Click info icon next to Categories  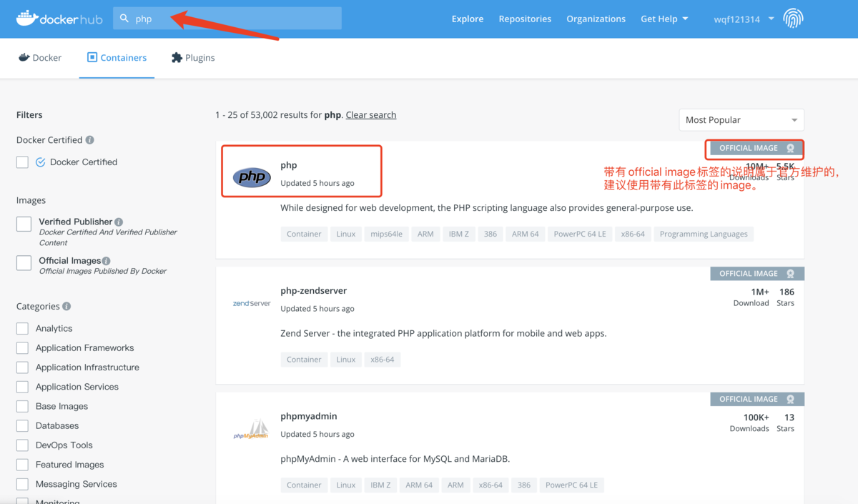tap(66, 307)
